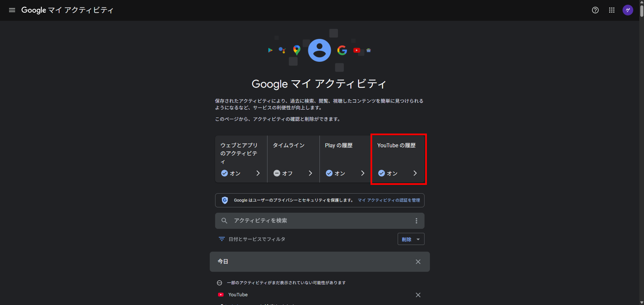The image size is (644, 305).
Task: Click the Google Play icon in header graphic
Action: 270,50
